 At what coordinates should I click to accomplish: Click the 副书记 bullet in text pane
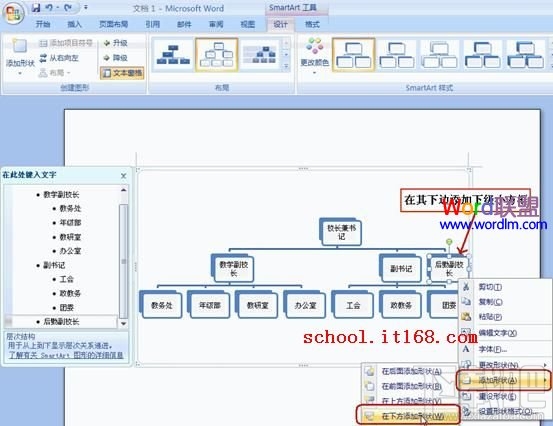54,265
